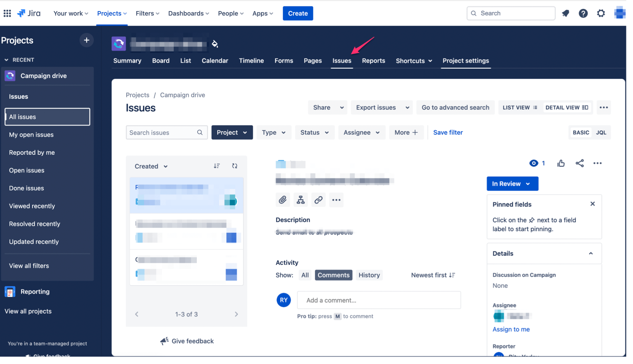Open the Dashboards menu
This screenshot has height=364, width=633.
(188, 13)
